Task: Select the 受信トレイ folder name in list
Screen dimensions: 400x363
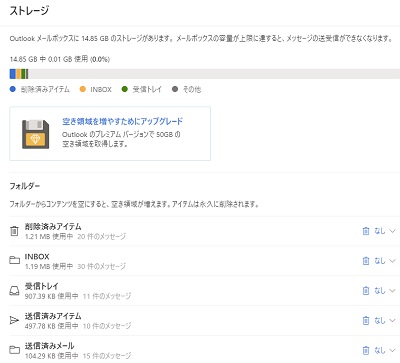Action: click(42, 286)
